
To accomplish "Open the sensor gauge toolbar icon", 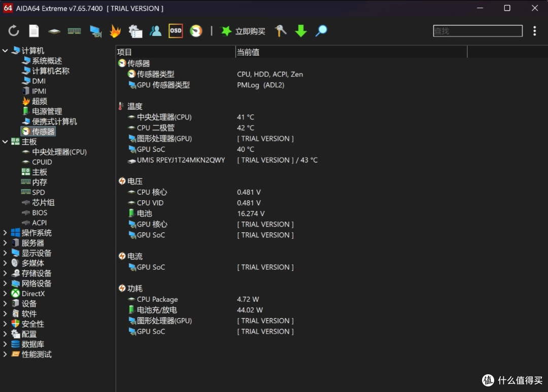I will pos(196,31).
